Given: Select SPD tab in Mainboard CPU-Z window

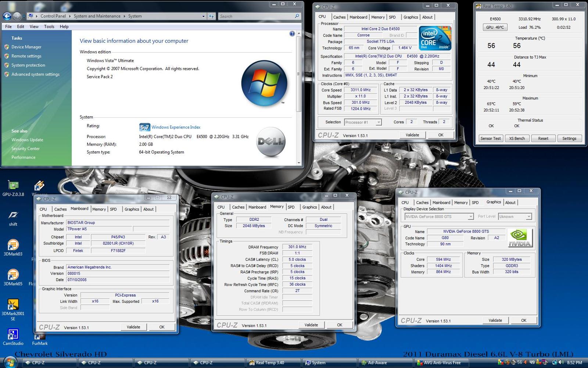Looking at the screenshot, I should point(113,209).
